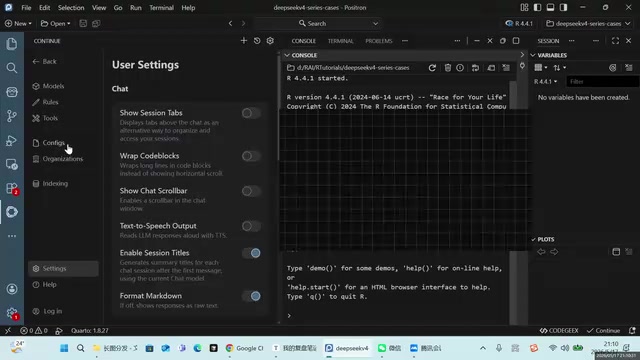Start new Continue session with plus icon

coord(244,41)
